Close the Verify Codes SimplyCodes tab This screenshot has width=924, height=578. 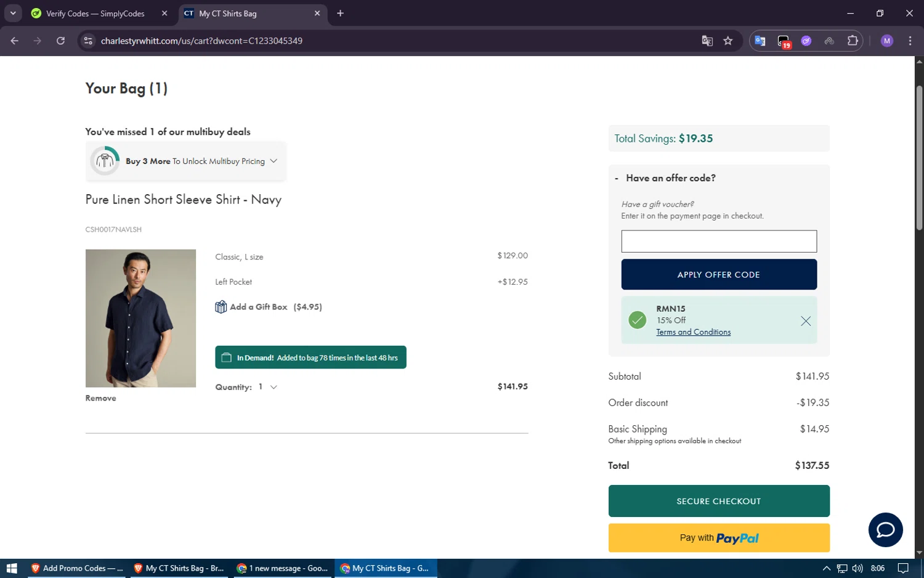point(164,13)
